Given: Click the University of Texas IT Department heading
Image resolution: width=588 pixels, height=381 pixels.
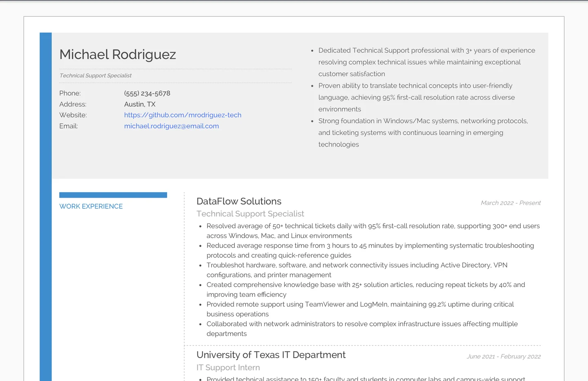Looking at the screenshot, I should coord(271,355).
